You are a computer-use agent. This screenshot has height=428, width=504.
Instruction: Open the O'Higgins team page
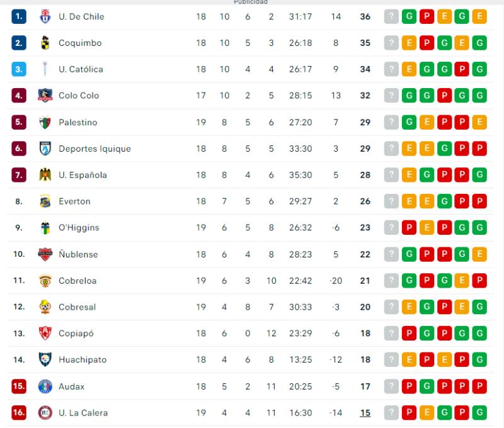pos(79,228)
